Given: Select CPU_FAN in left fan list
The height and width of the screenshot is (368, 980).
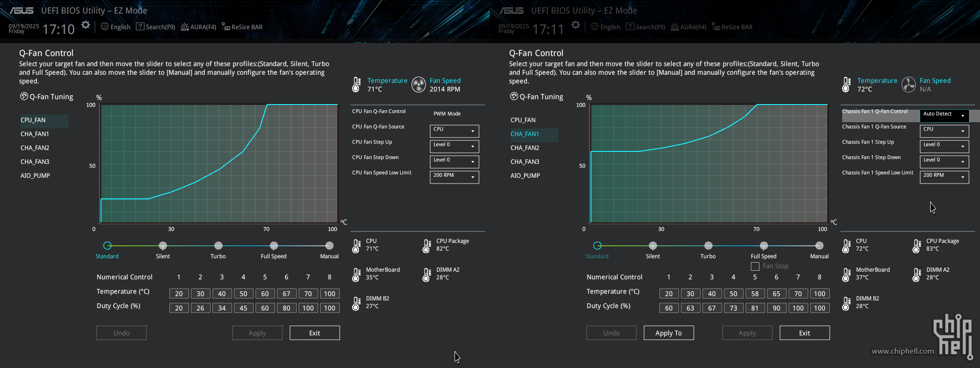Looking at the screenshot, I should pos(43,120).
